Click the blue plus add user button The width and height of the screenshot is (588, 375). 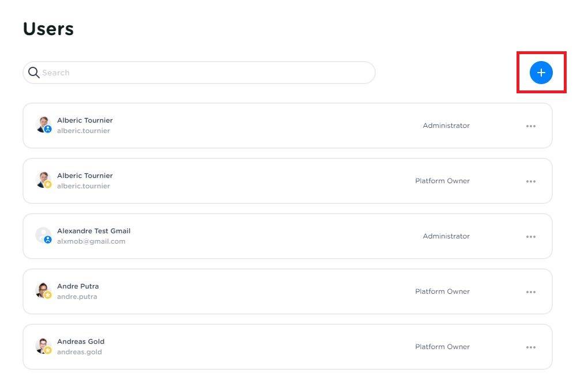[541, 73]
